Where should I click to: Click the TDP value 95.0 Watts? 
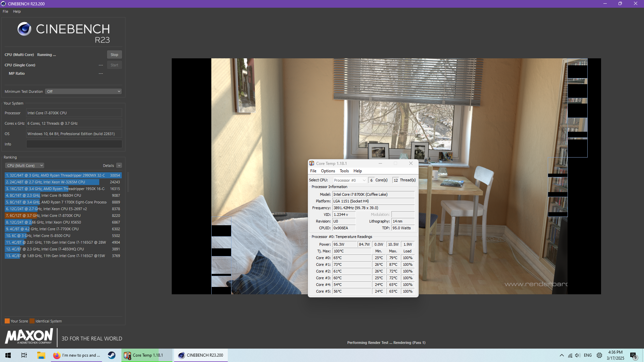pyautogui.click(x=403, y=228)
